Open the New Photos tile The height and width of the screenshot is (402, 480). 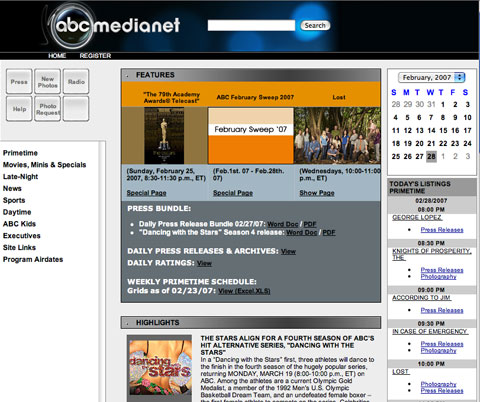(x=47, y=81)
